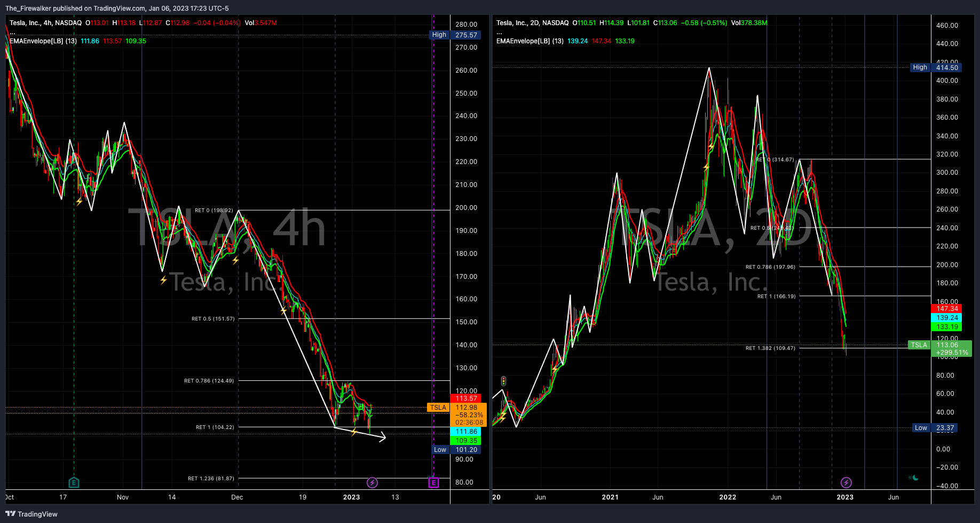Click the Low label in the 4h chart
Screen dimensions: 980x523
coord(440,450)
